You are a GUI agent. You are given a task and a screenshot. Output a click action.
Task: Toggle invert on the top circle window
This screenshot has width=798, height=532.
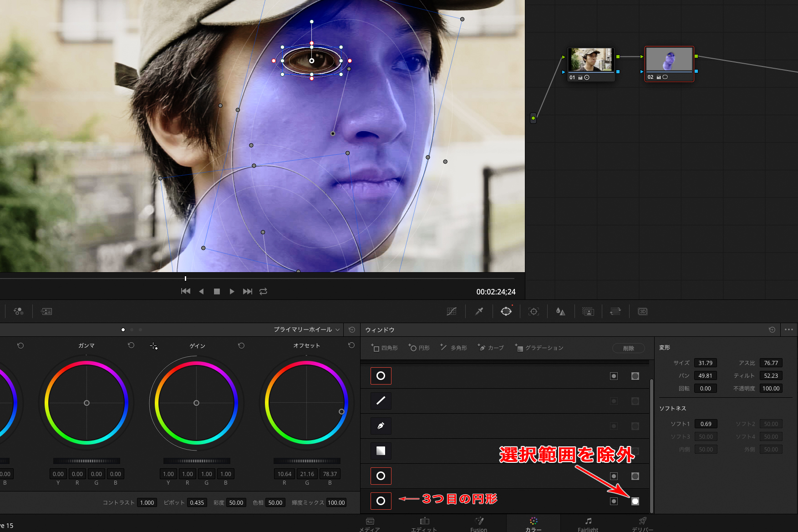tap(614, 376)
